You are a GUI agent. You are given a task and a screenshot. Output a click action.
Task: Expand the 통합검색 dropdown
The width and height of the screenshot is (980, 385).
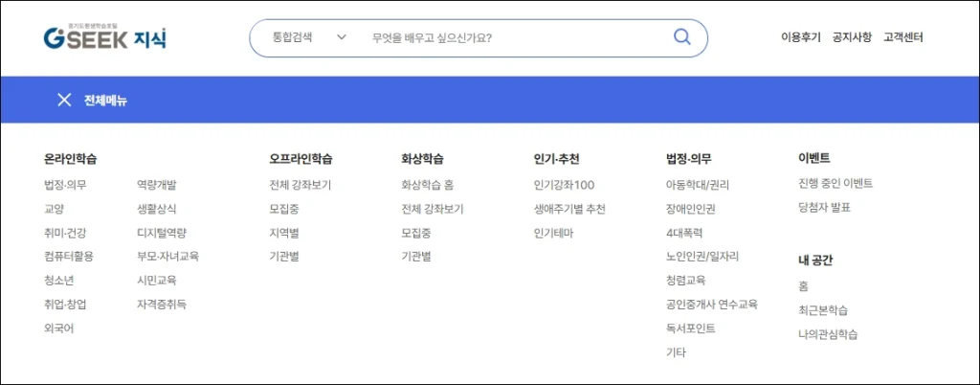(308, 38)
